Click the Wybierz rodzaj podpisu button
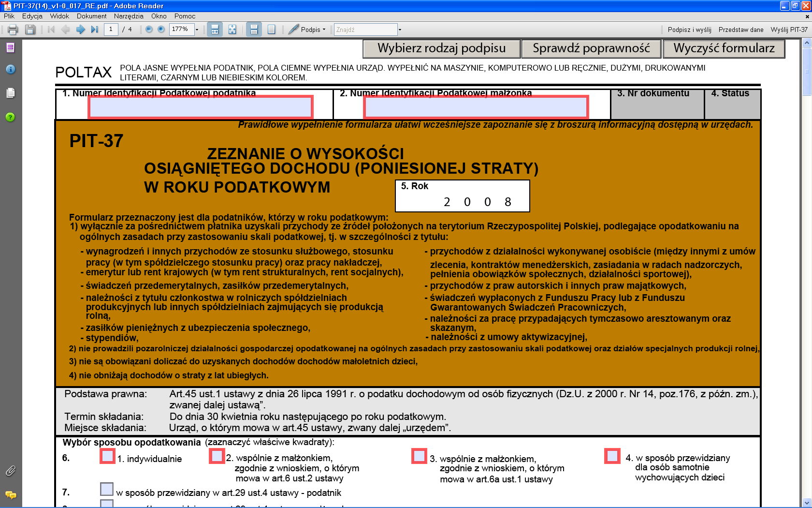Viewport: 812px width, 508px height. (442, 48)
